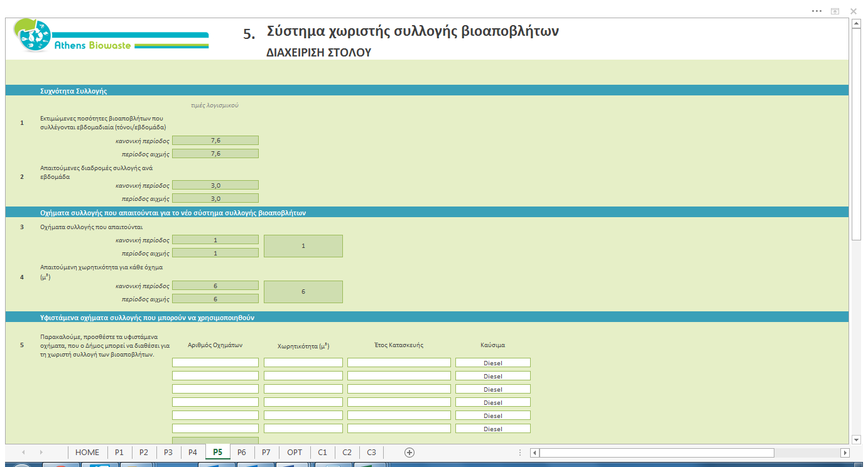
Task: Click the Έτος Κατασκευής column header
Action: coord(399,345)
